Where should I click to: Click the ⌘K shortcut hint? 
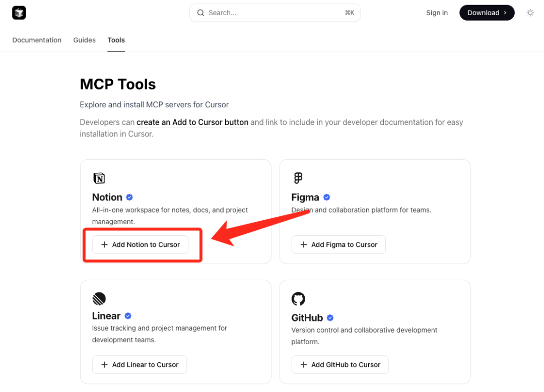pos(350,13)
